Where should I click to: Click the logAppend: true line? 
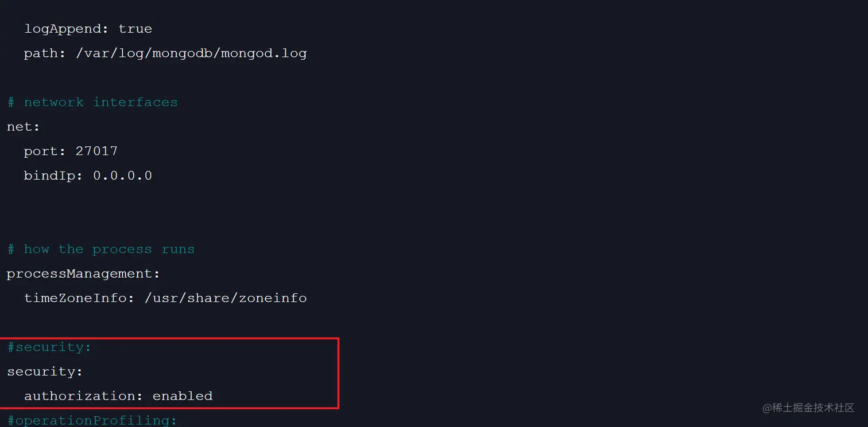[x=88, y=29]
